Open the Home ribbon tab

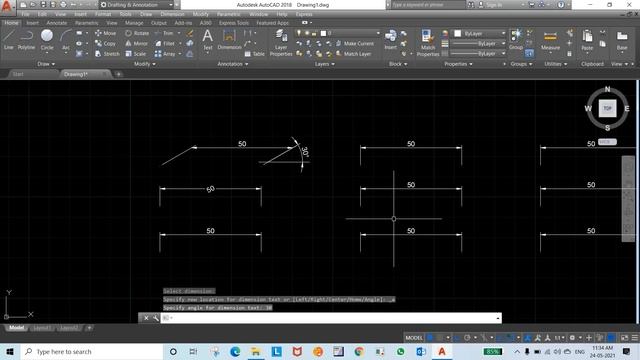click(11, 23)
